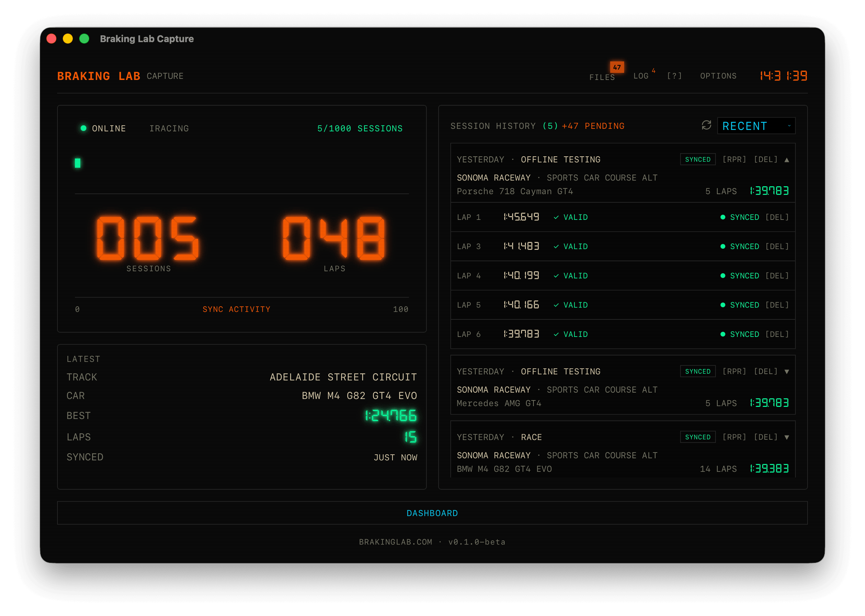
Task: Expand the RACE session lap details
Action: pyautogui.click(x=787, y=436)
